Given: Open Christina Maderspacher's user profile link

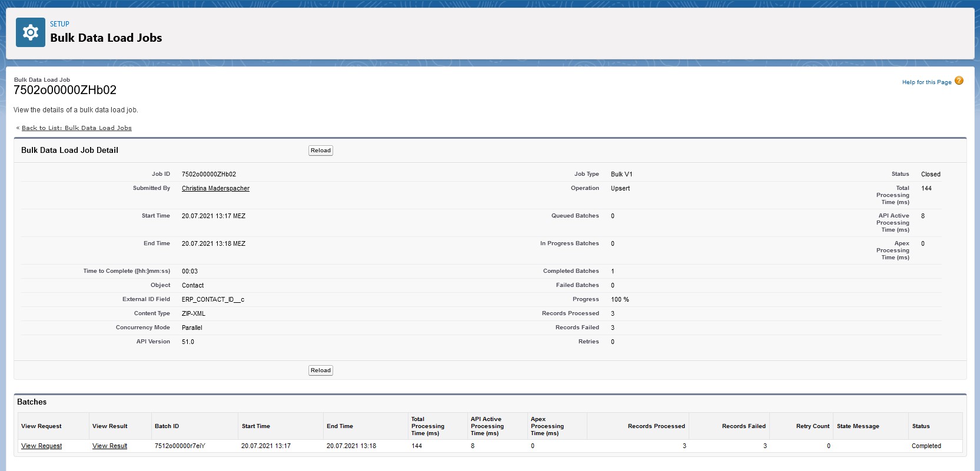Looking at the screenshot, I should (215, 189).
